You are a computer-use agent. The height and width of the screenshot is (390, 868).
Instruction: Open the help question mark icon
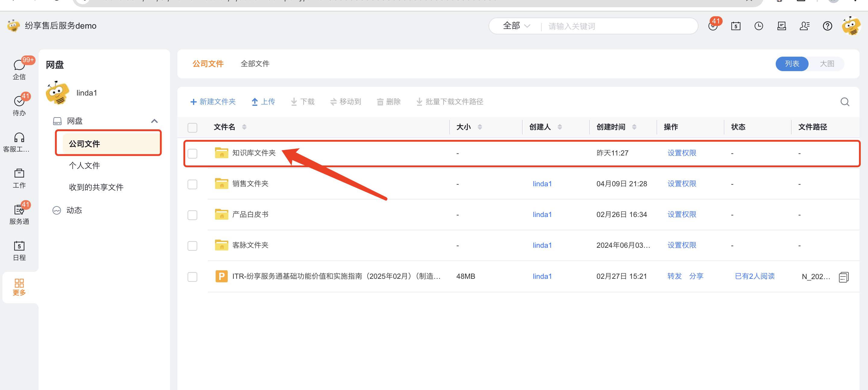[x=827, y=26]
